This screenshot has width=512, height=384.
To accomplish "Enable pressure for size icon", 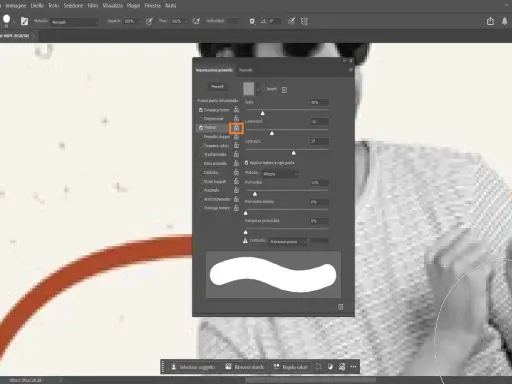I will [291, 21].
